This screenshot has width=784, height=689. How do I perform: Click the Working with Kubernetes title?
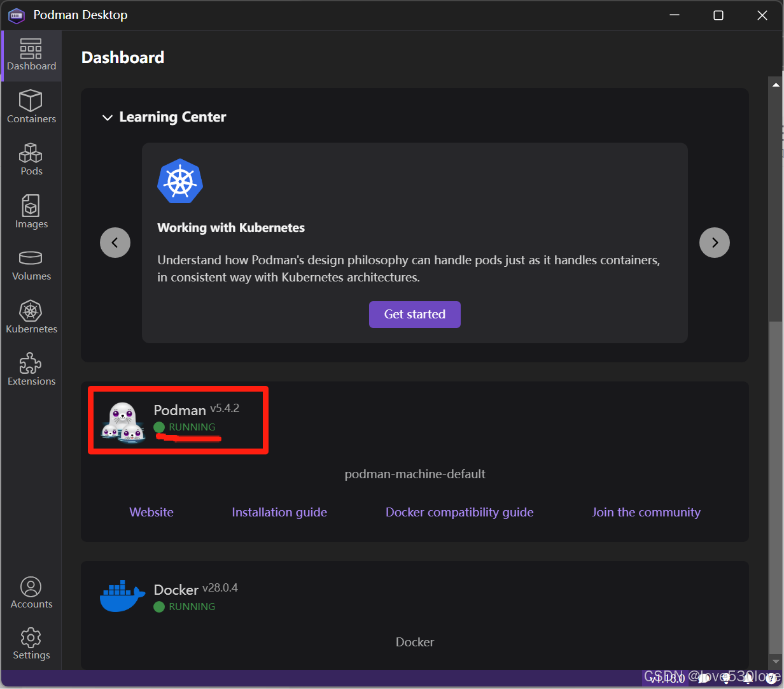click(x=231, y=227)
